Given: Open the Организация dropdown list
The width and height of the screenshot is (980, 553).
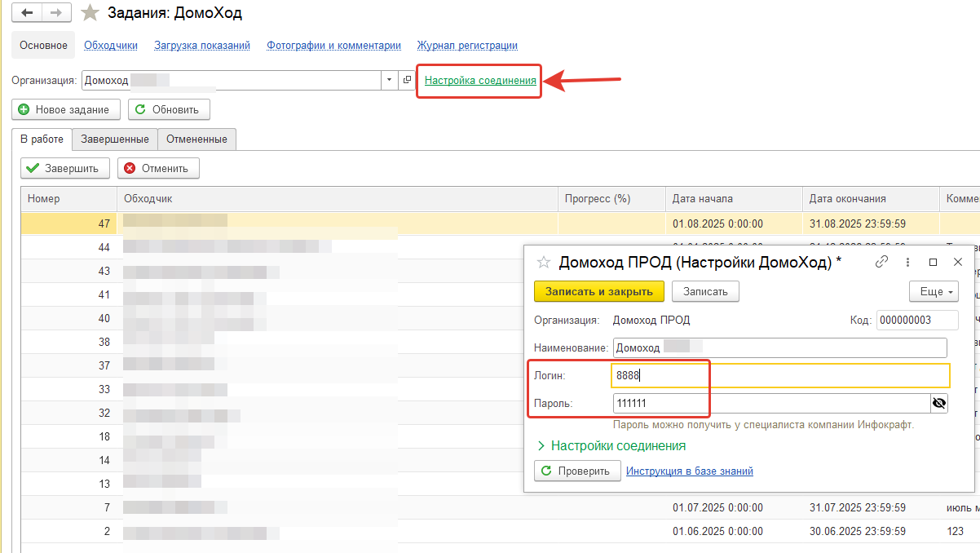Looking at the screenshot, I should click(388, 80).
